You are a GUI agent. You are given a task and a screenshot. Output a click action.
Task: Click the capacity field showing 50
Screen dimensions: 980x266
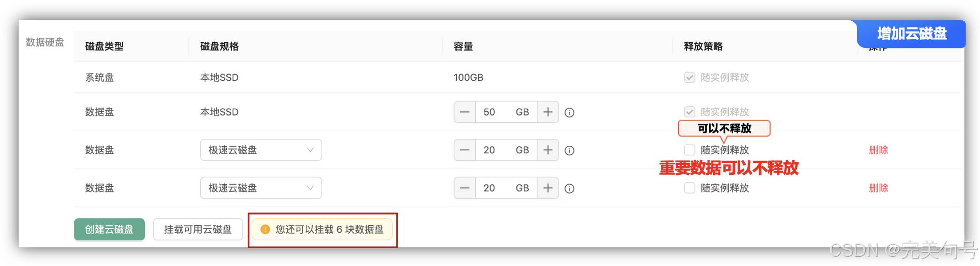click(x=506, y=112)
